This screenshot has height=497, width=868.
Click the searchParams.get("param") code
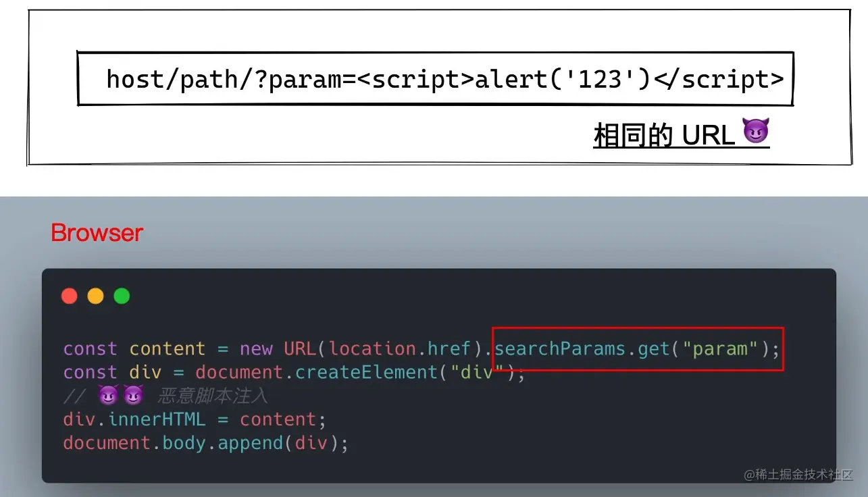(x=637, y=349)
